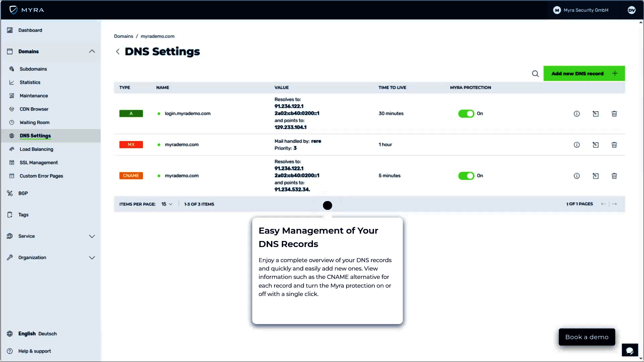The height and width of the screenshot is (362, 644).
Task: Open the chat widget icon
Action: tap(630, 351)
